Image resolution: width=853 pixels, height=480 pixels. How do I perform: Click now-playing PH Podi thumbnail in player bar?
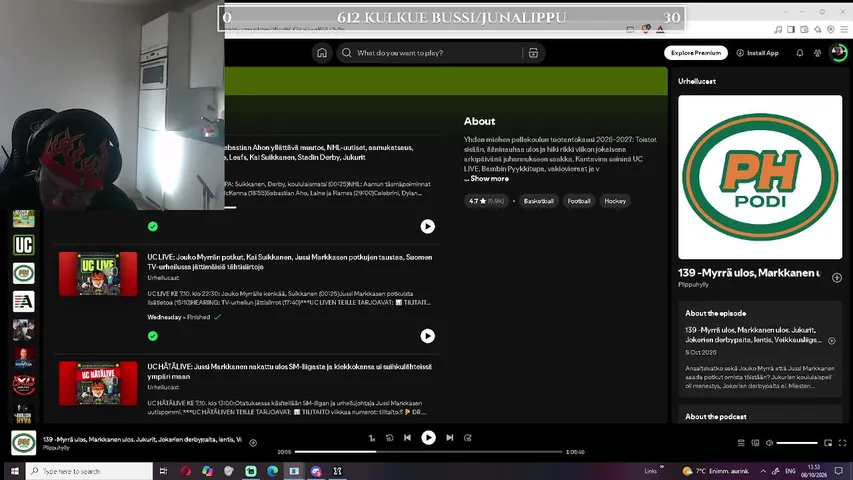[x=23, y=442]
